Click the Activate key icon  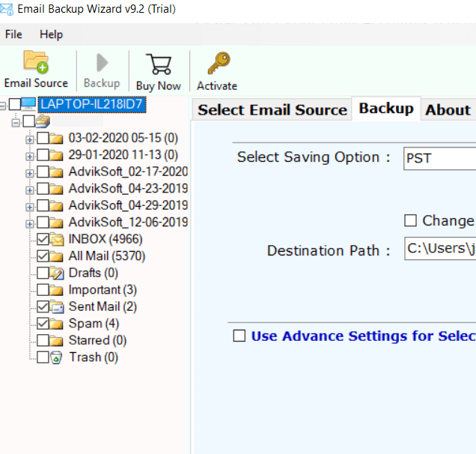[x=219, y=63]
